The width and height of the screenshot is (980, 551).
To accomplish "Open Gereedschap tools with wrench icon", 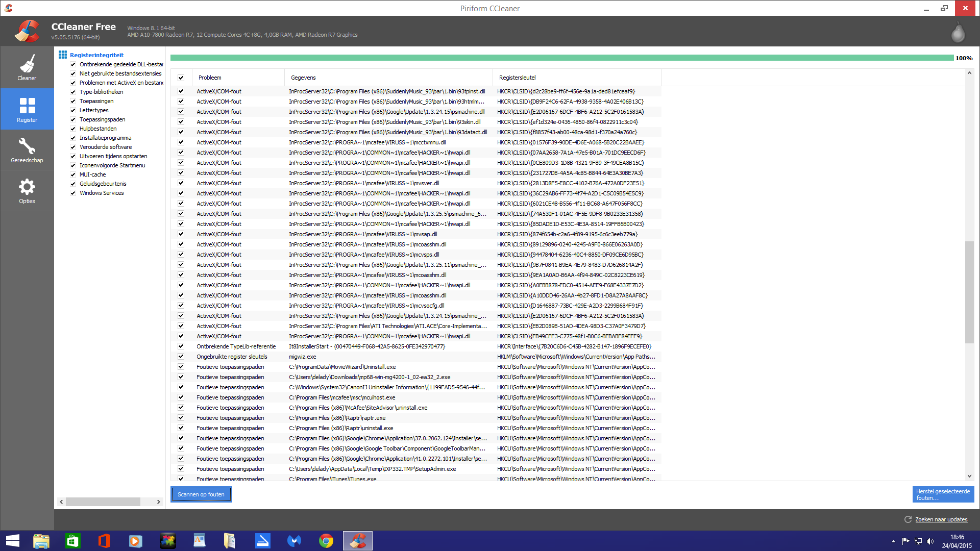I will (27, 150).
